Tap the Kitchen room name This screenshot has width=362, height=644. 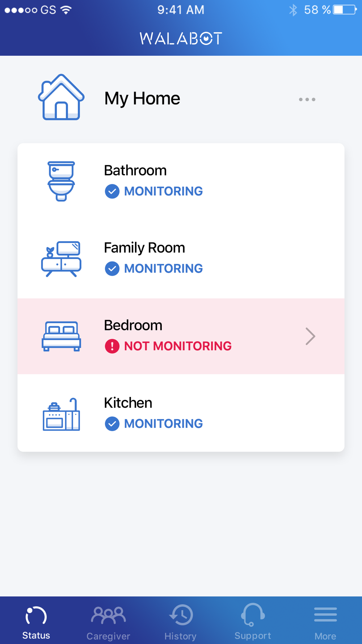(128, 403)
